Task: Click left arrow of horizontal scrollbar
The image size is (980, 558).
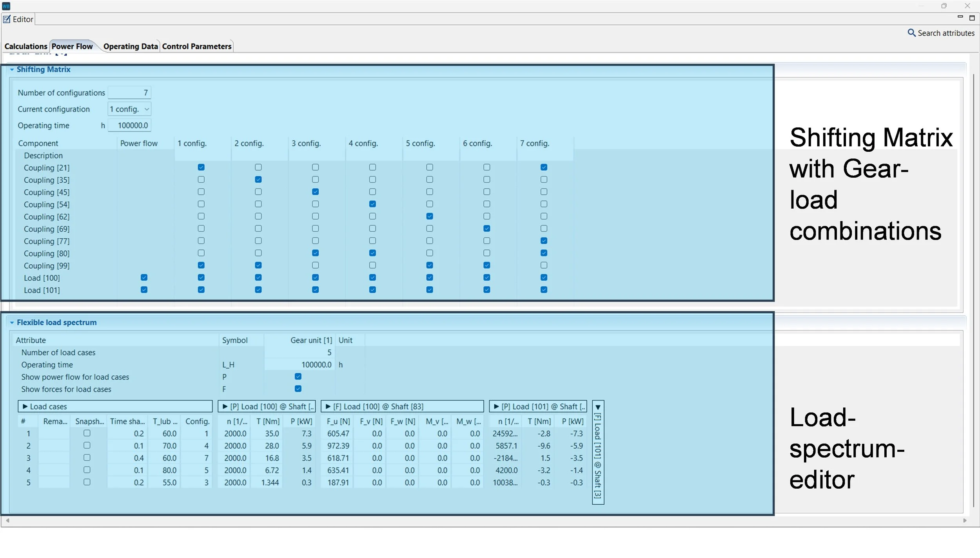Action: click(7, 521)
